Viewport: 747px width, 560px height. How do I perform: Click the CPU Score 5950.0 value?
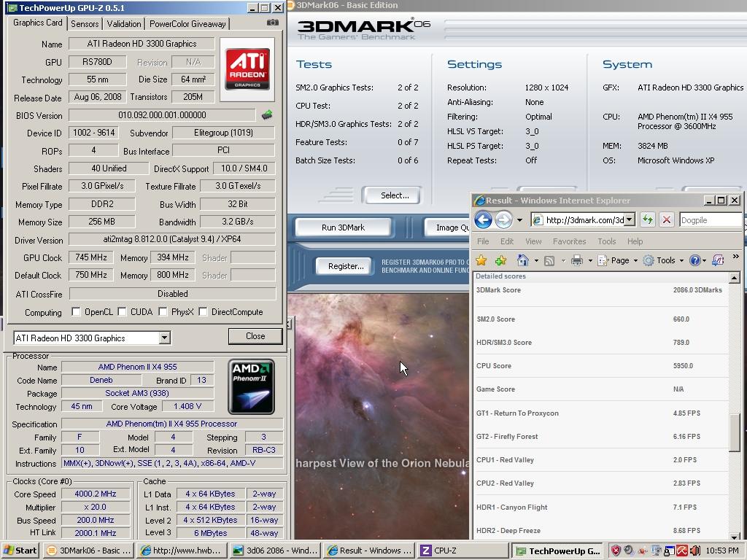click(x=683, y=366)
